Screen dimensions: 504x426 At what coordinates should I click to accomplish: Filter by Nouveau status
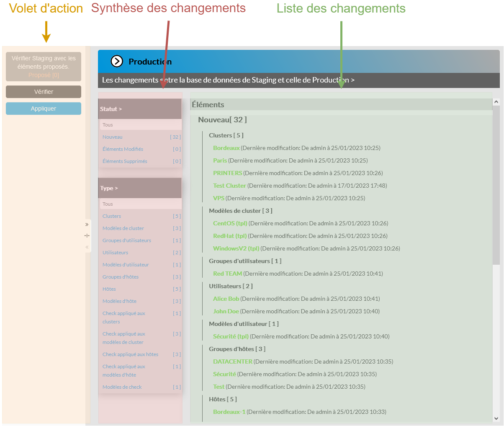(113, 137)
